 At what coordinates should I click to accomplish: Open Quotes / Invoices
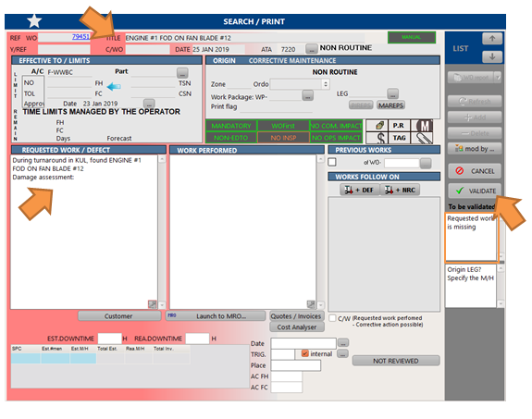(297, 316)
